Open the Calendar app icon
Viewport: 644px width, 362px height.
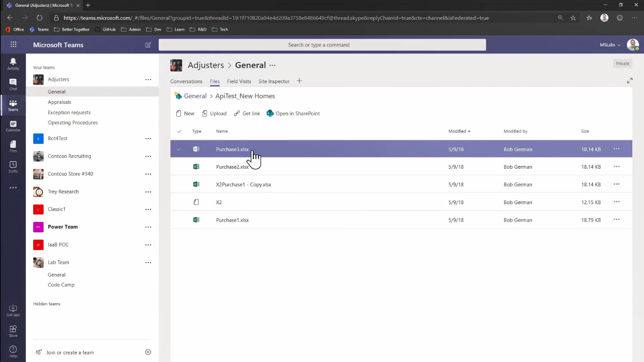click(13, 126)
